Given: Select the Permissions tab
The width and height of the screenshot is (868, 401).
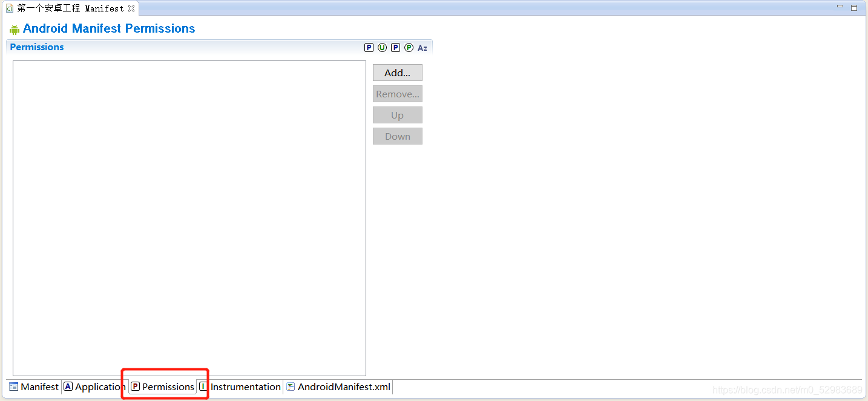Looking at the screenshot, I should (162, 386).
